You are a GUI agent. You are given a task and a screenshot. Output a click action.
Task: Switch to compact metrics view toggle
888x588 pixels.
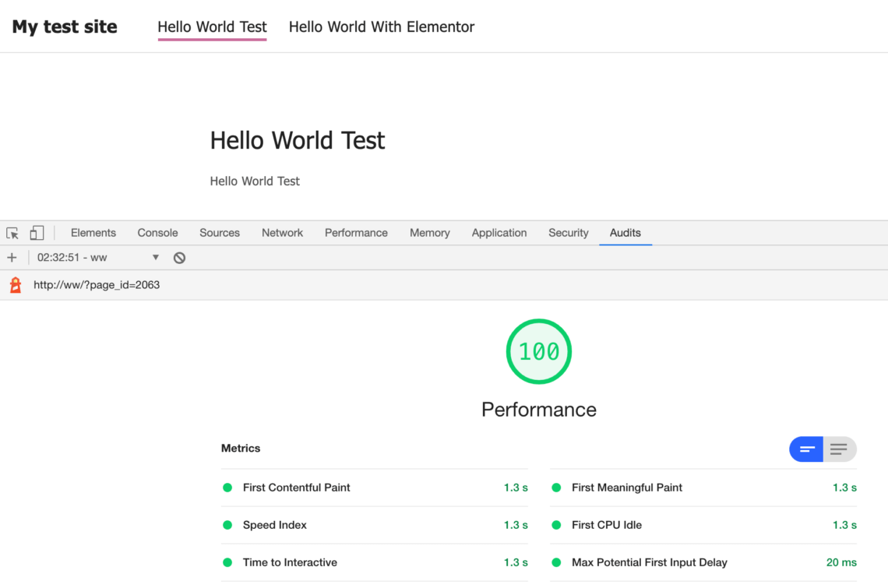806,449
